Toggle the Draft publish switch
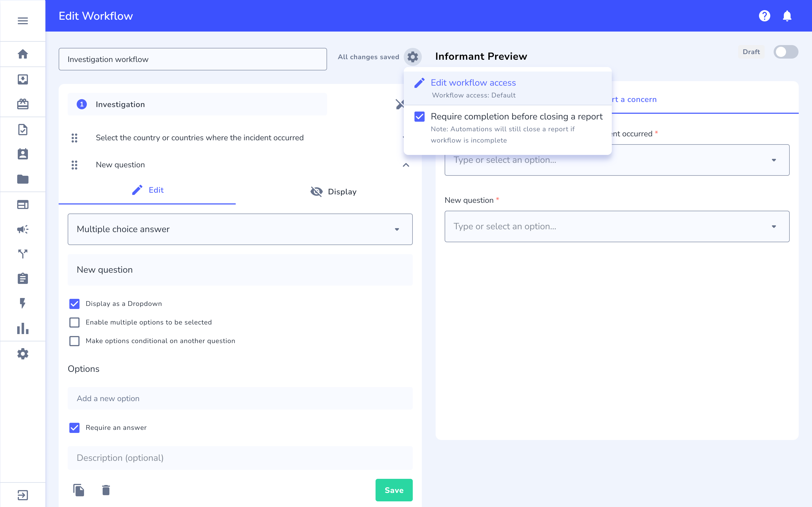812x507 pixels. pyautogui.click(x=785, y=52)
